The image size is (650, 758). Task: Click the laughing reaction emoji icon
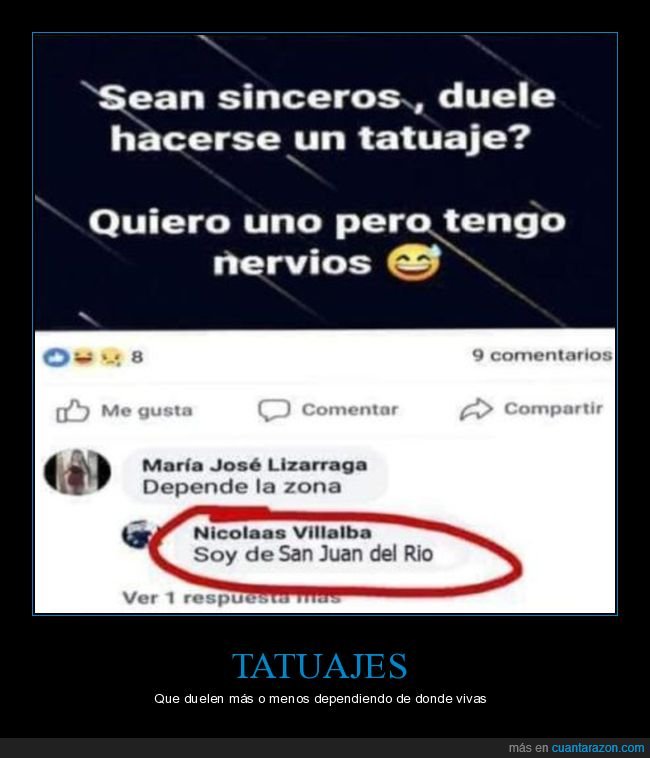[84, 358]
